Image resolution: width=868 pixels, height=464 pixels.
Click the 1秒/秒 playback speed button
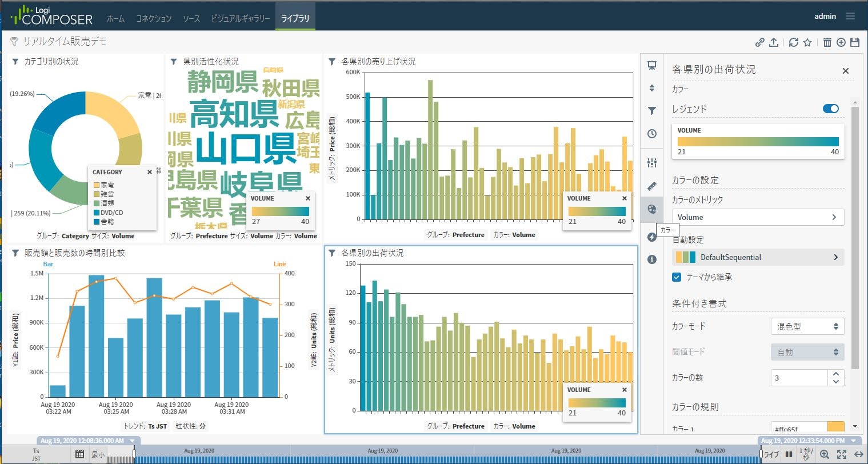point(806,454)
